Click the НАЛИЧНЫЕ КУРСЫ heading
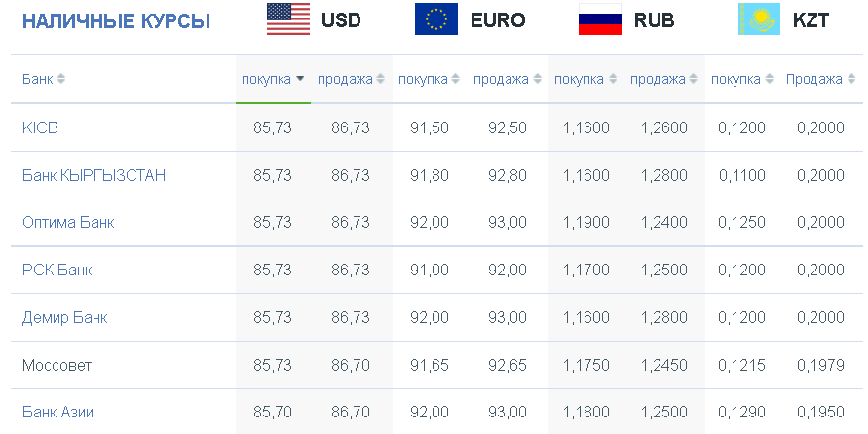The height and width of the screenshot is (434, 868). [x=116, y=21]
